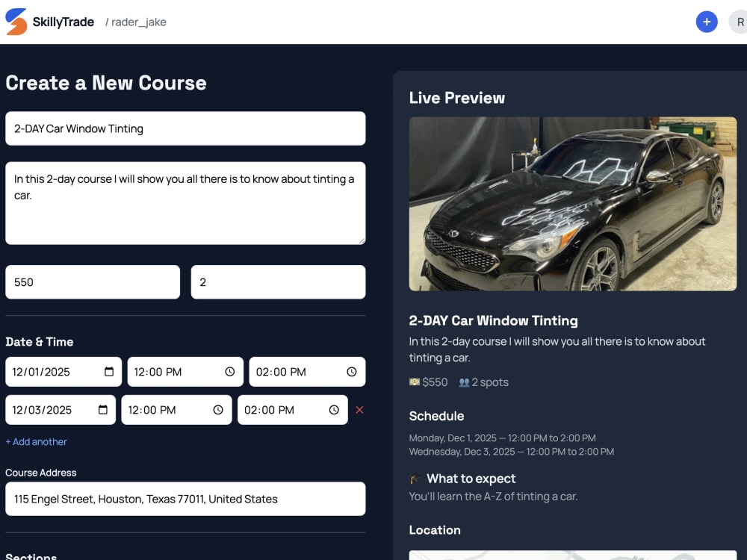Viewport: 747px width, 560px height.
Task: Click the Live Preview heading
Action: 457,98
